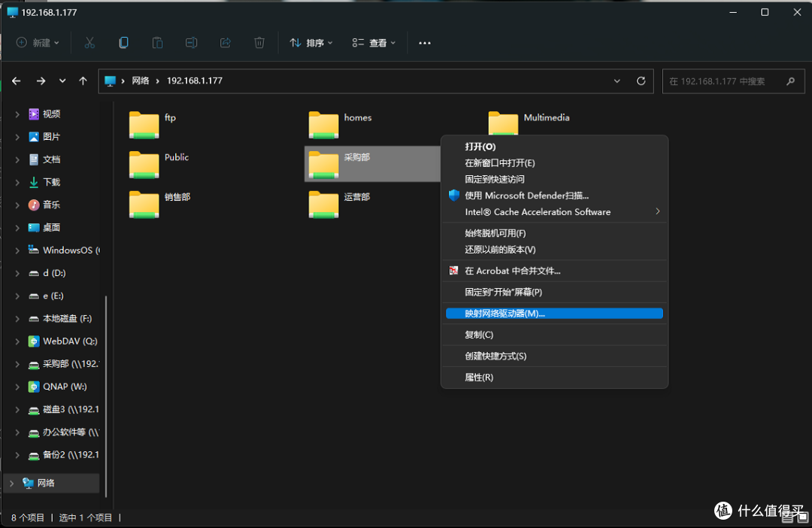Viewport: 812px width, 528px height.
Task: Refresh the folder view
Action: pos(641,80)
